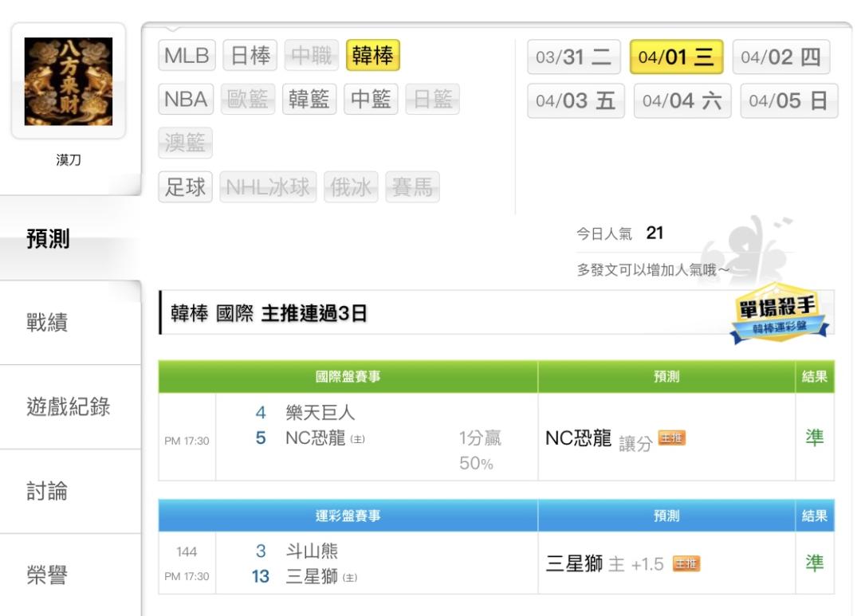Go to date 04/03 五
Screen dimensions: 861x616
tap(576, 101)
